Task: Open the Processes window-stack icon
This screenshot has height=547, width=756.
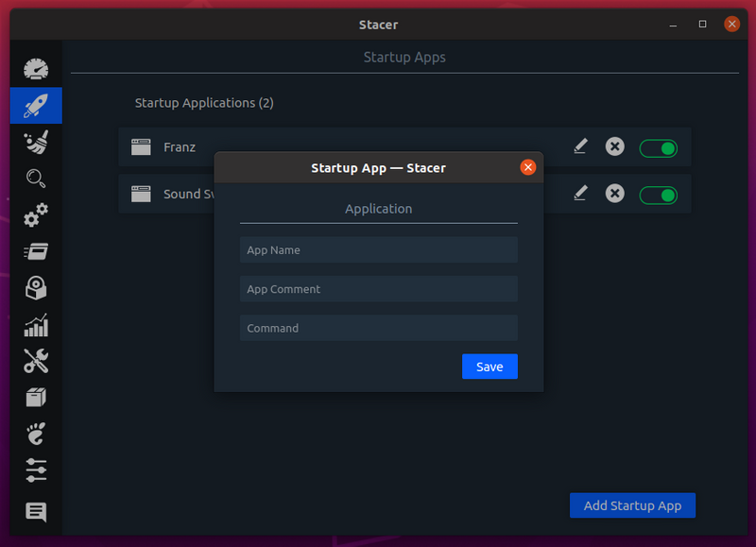Action: click(36, 251)
